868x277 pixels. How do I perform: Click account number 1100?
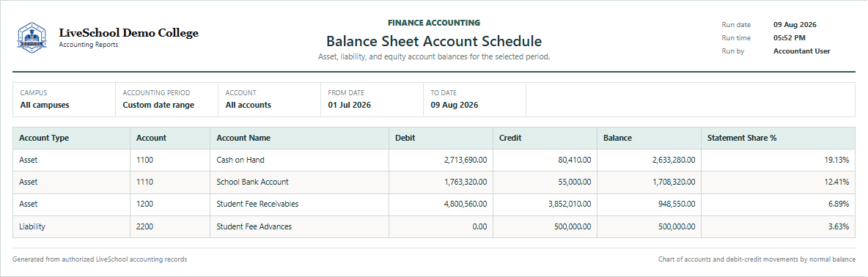point(144,160)
